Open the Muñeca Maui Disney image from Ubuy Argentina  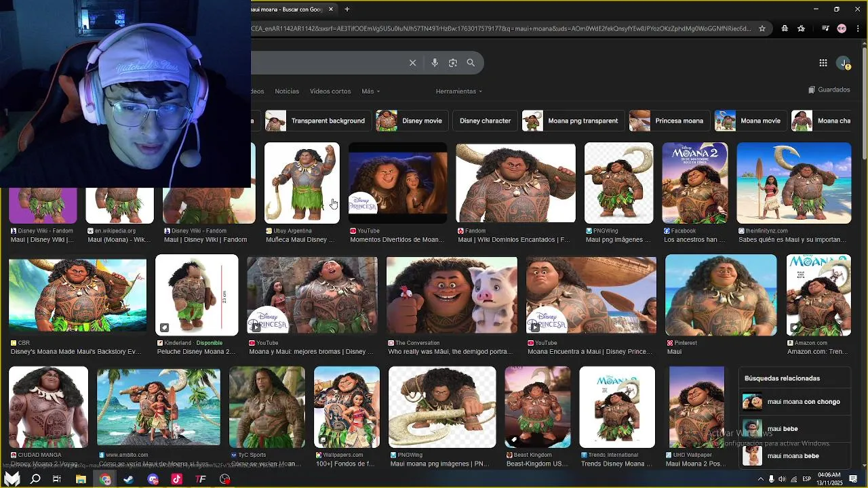(x=302, y=183)
